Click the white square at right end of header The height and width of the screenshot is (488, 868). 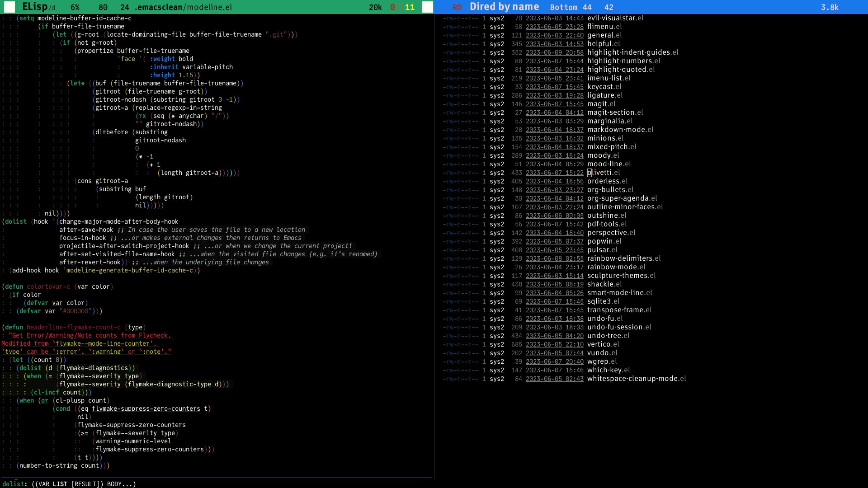(427, 7)
